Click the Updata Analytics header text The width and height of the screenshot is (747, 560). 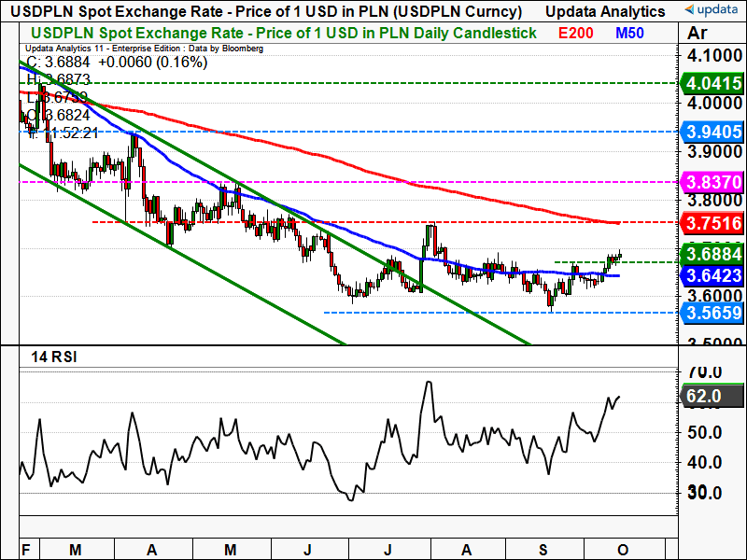(x=607, y=11)
